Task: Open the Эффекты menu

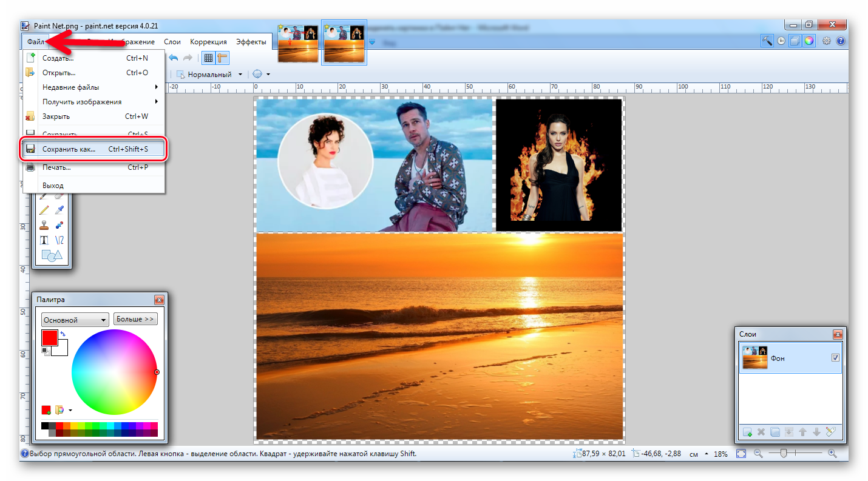Action: (x=251, y=42)
